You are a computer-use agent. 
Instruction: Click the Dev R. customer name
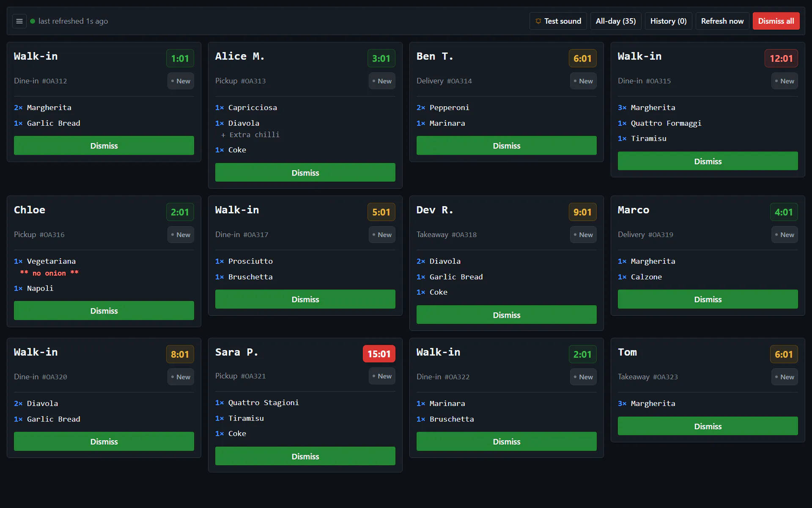(435, 210)
